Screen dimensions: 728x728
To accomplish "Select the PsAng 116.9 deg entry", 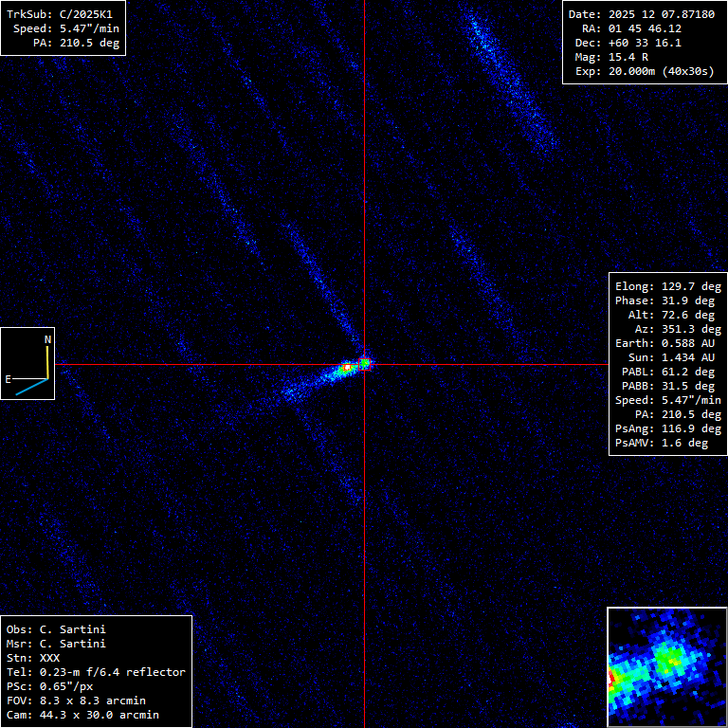I will 667,428.
